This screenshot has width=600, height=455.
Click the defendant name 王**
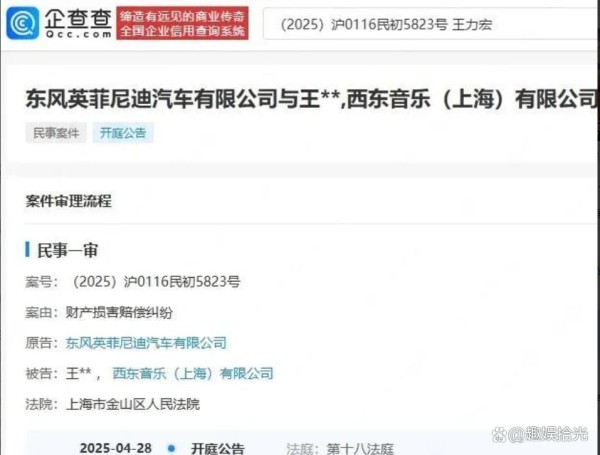click(x=78, y=373)
